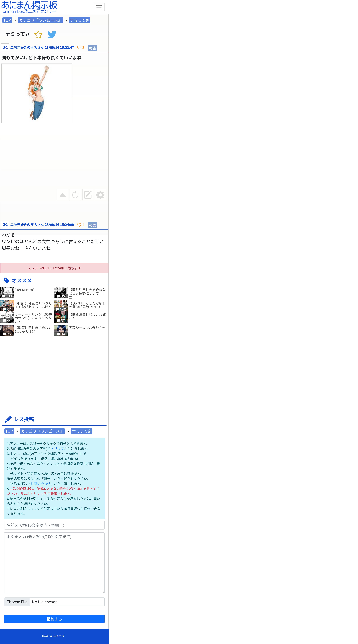Share thread via Twitter bird icon
The image size is (358, 644).
[52, 35]
